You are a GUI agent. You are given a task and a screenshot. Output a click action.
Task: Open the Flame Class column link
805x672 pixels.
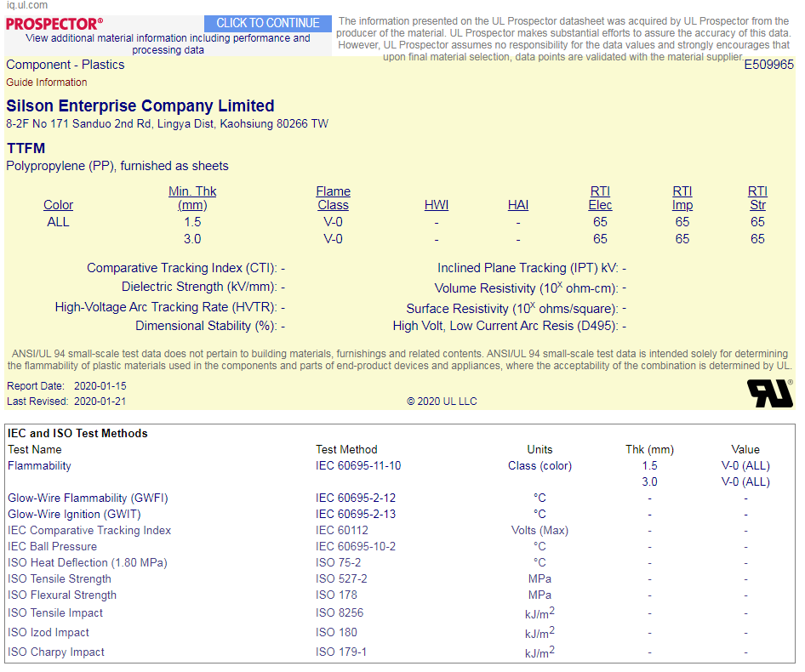point(333,198)
